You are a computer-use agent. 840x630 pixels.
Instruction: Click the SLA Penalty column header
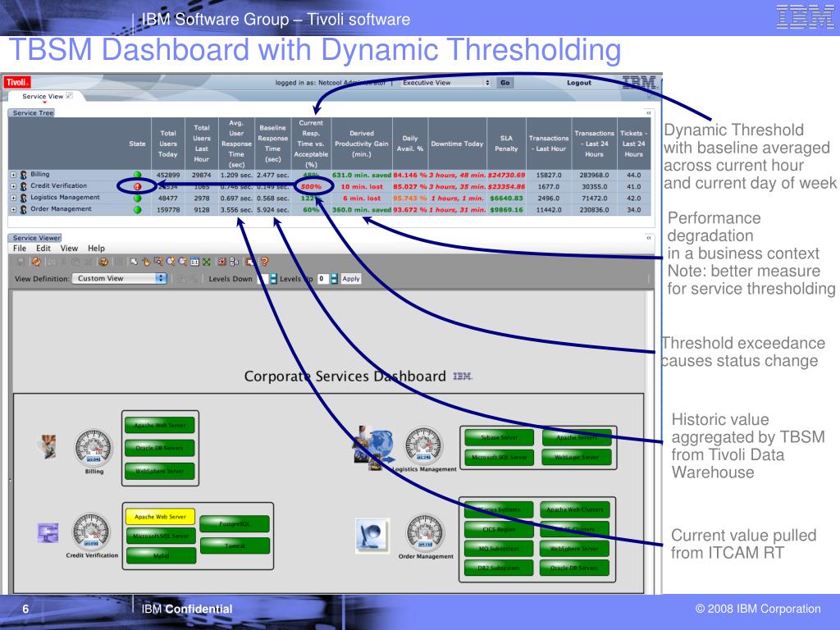[x=506, y=144]
